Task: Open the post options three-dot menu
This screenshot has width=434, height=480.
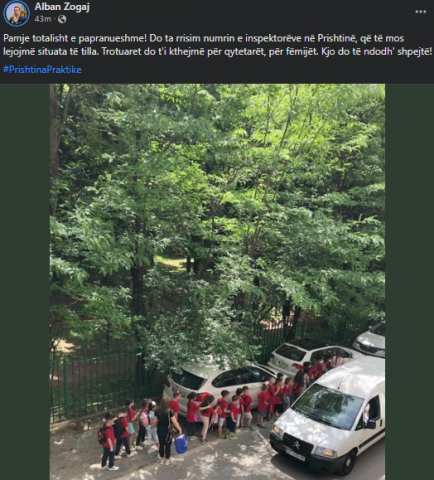Action: point(420,12)
